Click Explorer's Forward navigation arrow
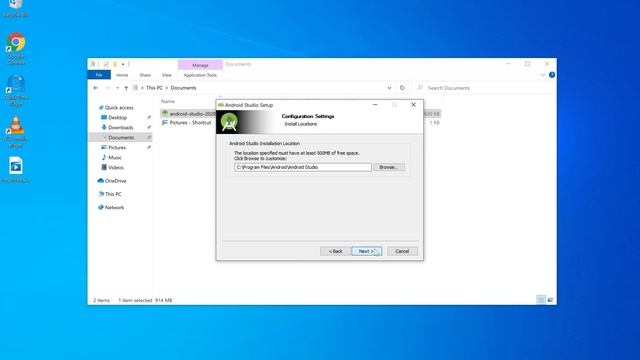 coord(108,88)
